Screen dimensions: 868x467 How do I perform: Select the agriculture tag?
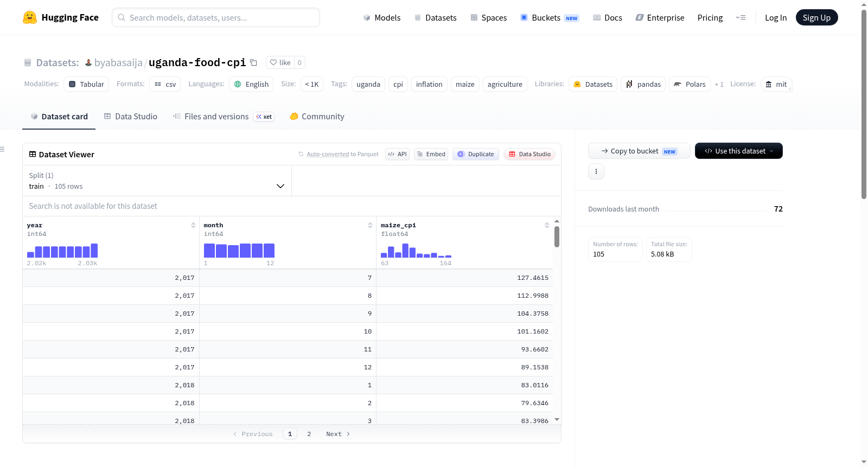click(505, 84)
